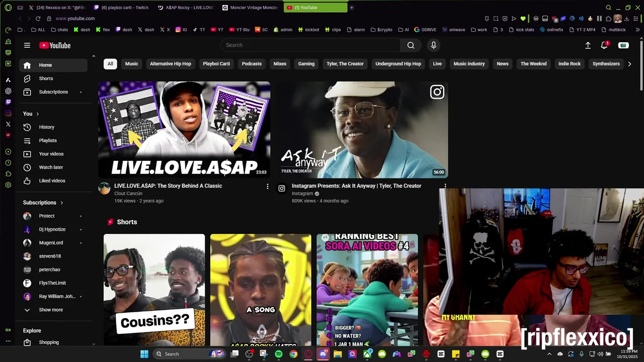Open the browser downloads icon

coord(627,19)
